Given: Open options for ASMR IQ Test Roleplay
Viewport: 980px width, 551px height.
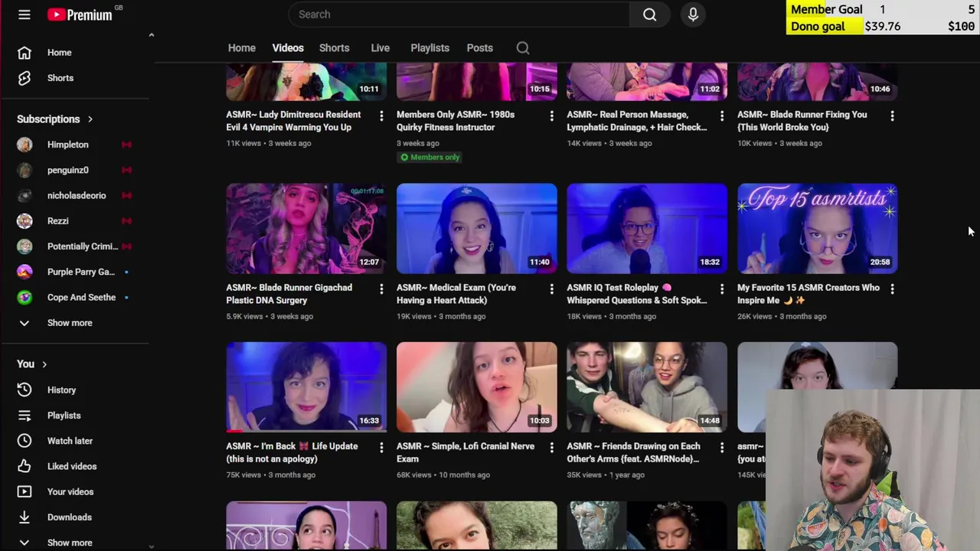Looking at the screenshot, I should tap(721, 289).
